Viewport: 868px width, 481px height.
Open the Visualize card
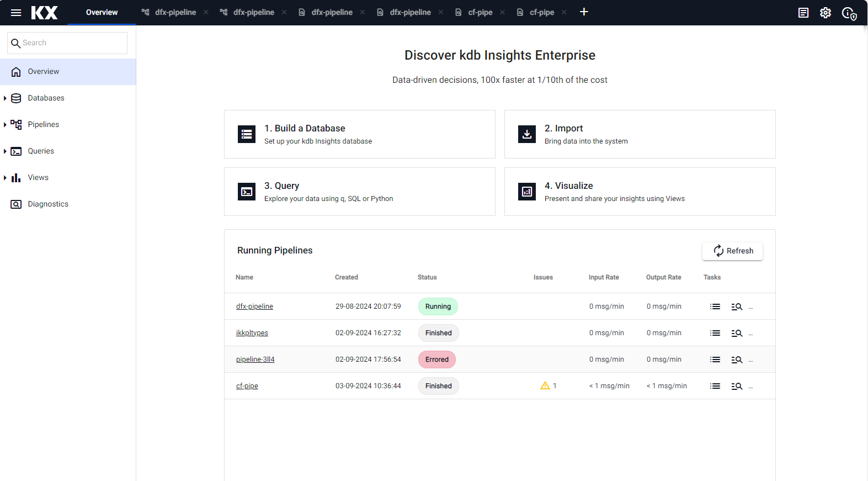[640, 192]
